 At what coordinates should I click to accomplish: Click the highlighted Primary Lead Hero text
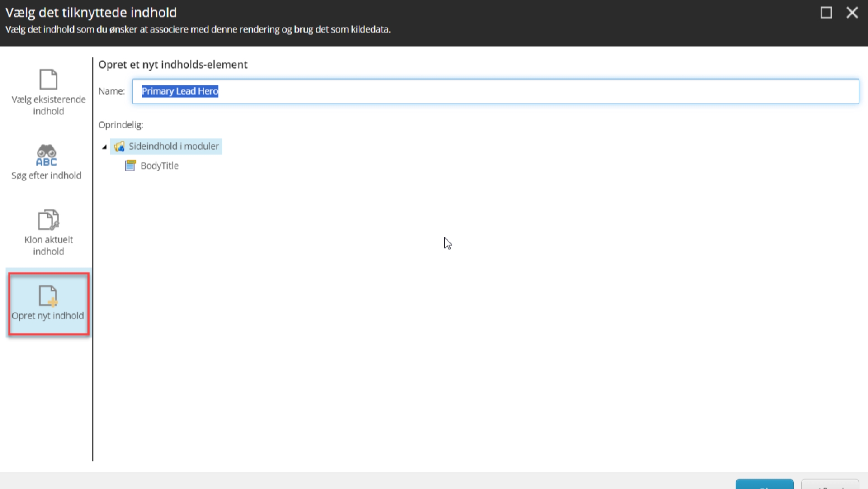coord(180,91)
